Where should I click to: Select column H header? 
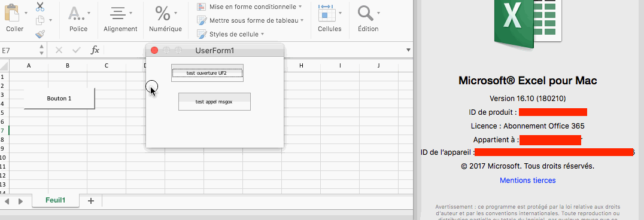click(x=301, y=66)
